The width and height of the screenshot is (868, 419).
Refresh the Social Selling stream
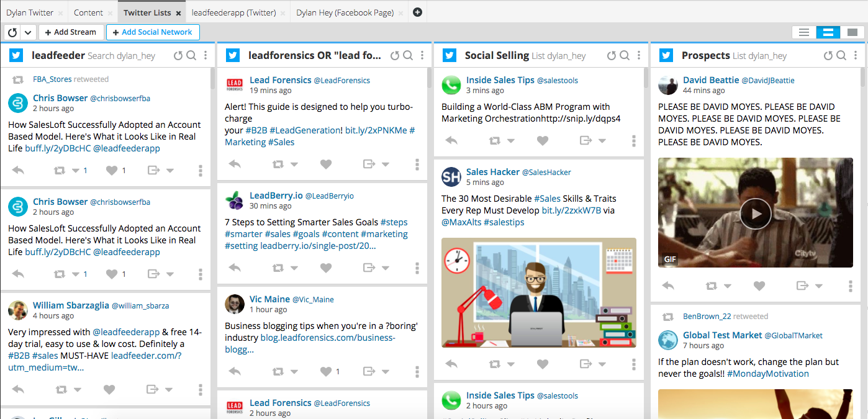[612, 56]
